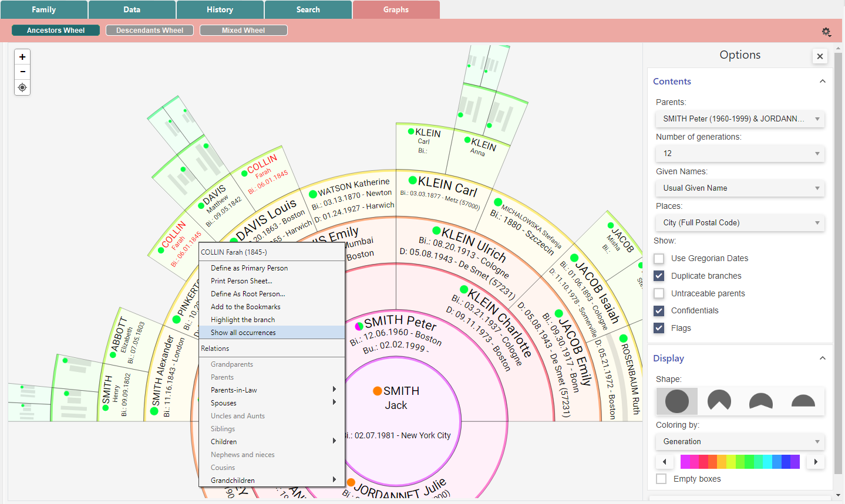Screen dimensions: 845x504
Task: Click the left arrow of color palette
Action: pos(664,462)
